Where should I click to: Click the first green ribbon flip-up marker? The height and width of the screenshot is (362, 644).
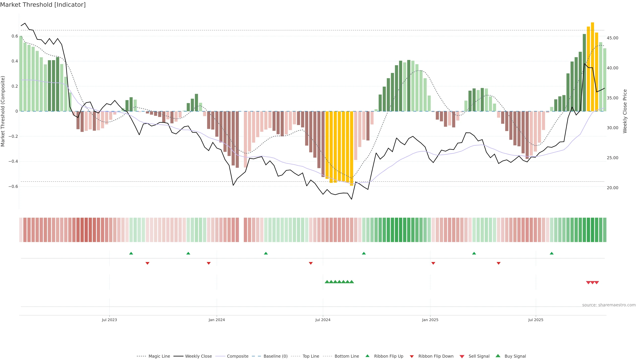click(x=131, y=253)
